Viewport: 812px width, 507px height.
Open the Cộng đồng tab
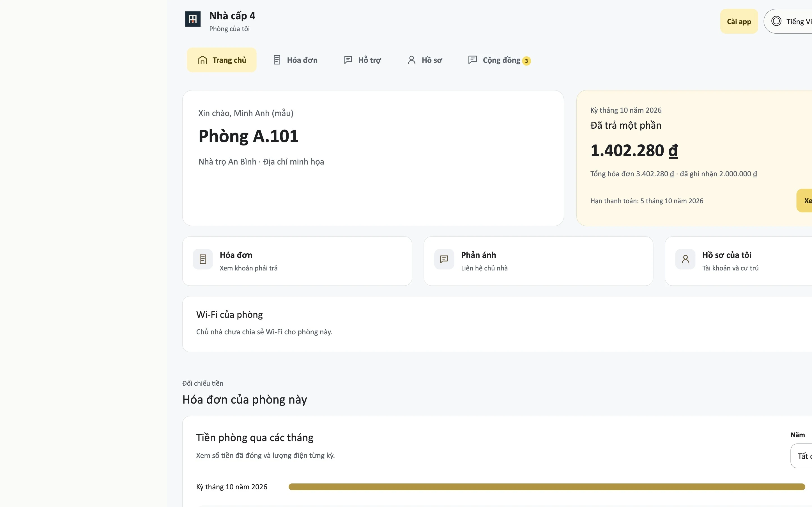coord(499,60)
